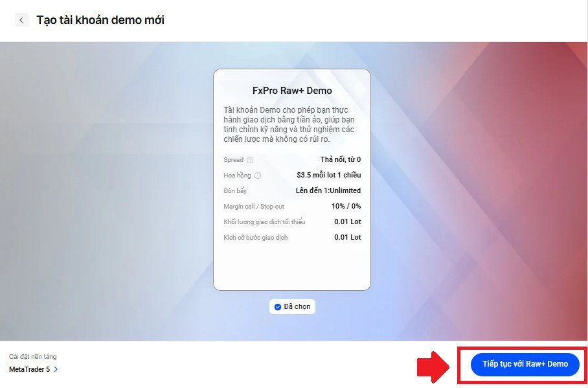Click the back arrow beside the page title
This screenshot has width=588, height=388.
[21, 20]
